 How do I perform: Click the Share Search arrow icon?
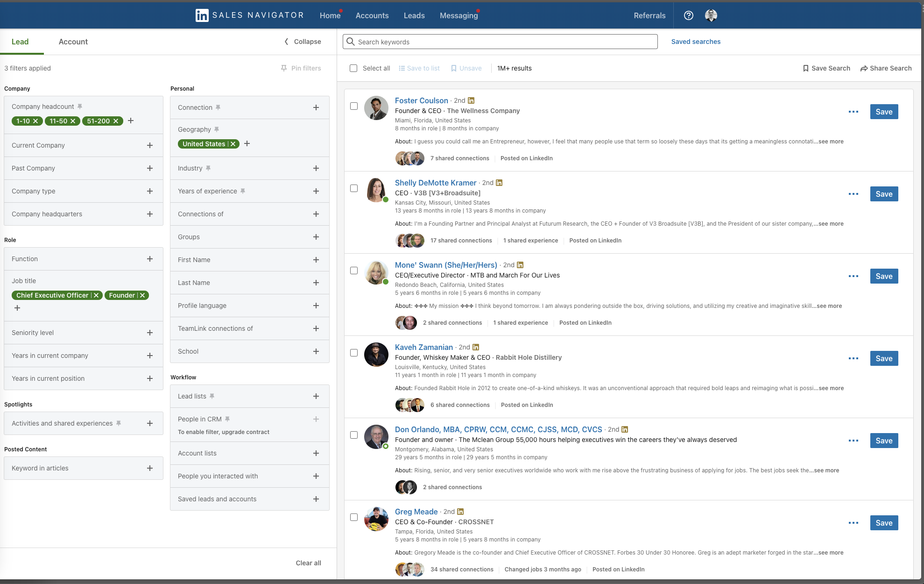tap(864, 68)
